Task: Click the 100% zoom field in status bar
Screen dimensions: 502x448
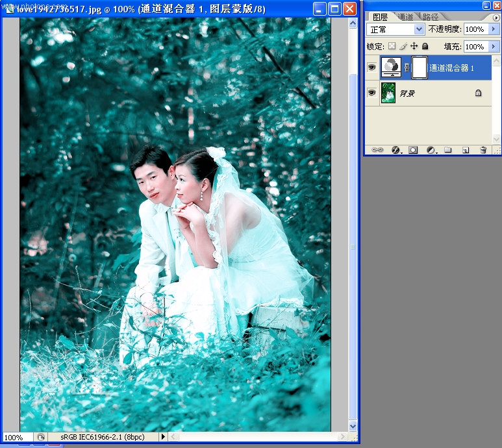Action: (x=18, y=437)
